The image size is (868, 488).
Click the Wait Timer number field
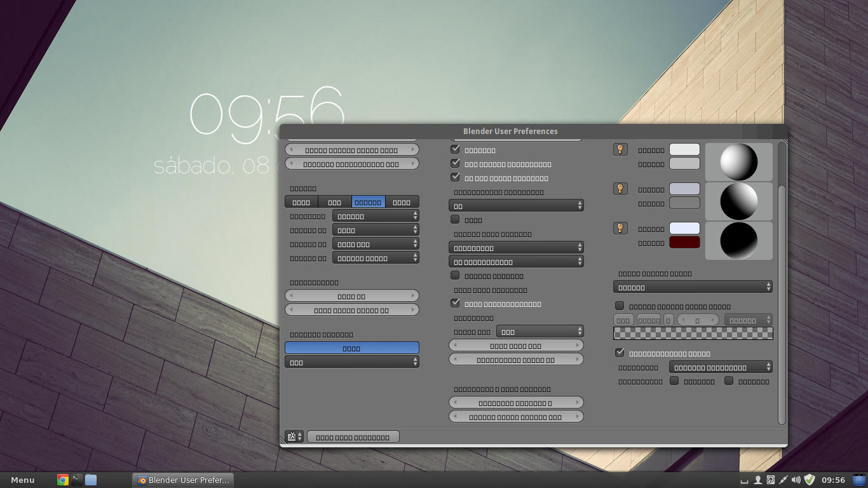[x=352, y=310]
